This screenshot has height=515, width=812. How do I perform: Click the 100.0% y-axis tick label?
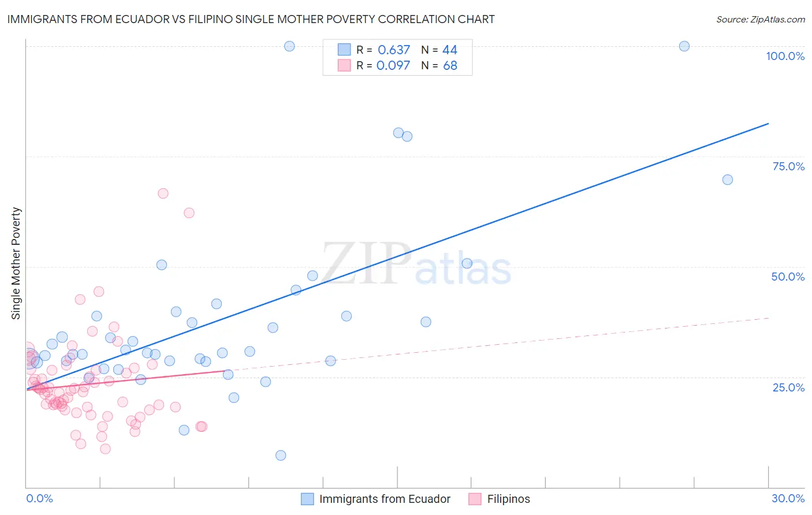[x=785, y=56]
